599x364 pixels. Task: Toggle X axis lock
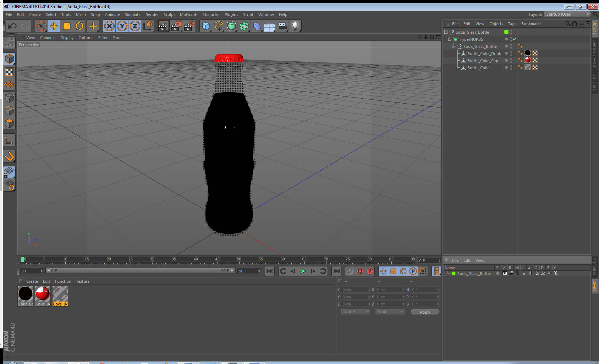tap(109, 26)
